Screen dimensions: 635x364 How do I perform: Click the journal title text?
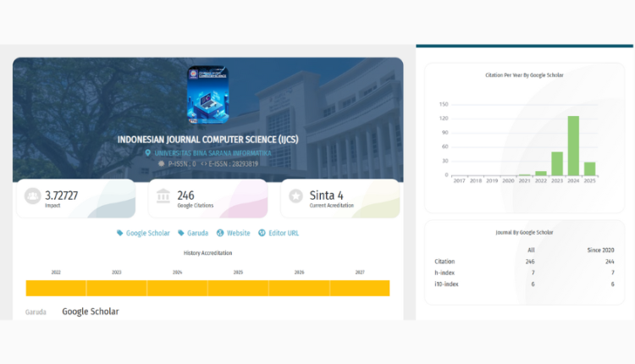pyautogui.click(x=207, y=140)
